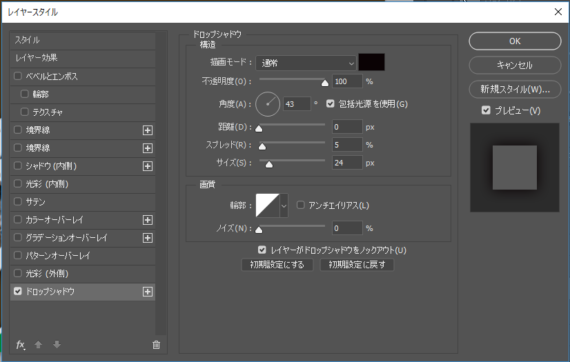The height and width of the screenshot is (362, 570).
Task: Open the 描画モード blend mode dropdown
Action: 306,63
